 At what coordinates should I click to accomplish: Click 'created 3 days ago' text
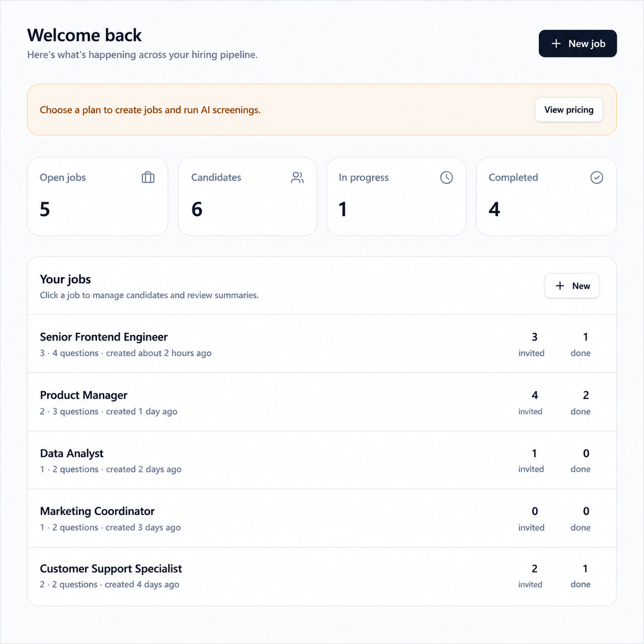pyautogui.click(x=143, y=527)
